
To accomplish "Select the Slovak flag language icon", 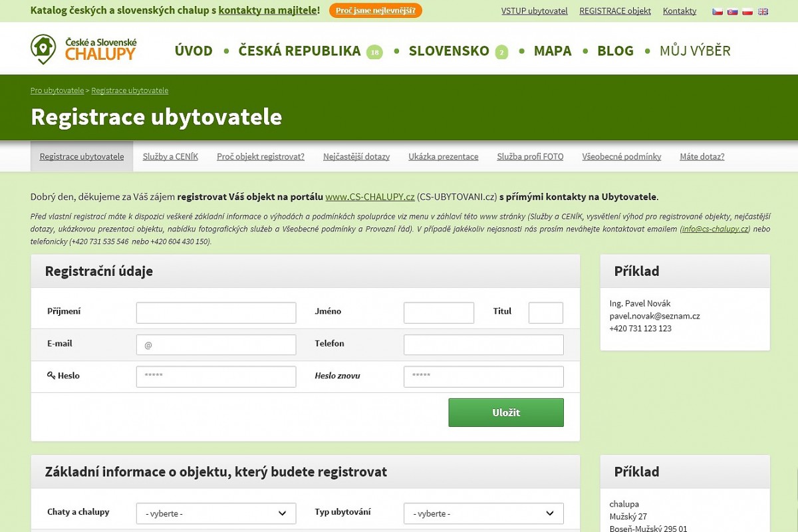I will (x=733, y=11).
